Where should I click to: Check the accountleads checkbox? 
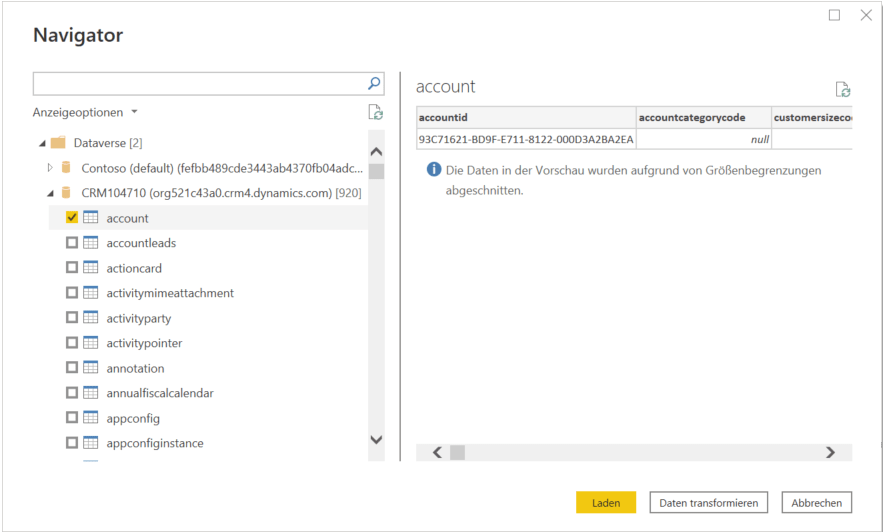pos(72,243)
